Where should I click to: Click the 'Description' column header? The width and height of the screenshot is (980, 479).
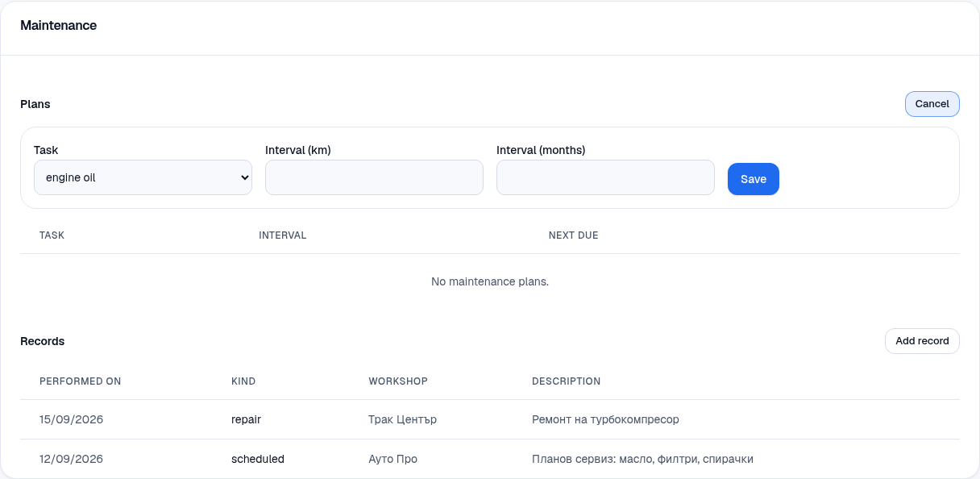pyautogui.click(x=567, y=381)
